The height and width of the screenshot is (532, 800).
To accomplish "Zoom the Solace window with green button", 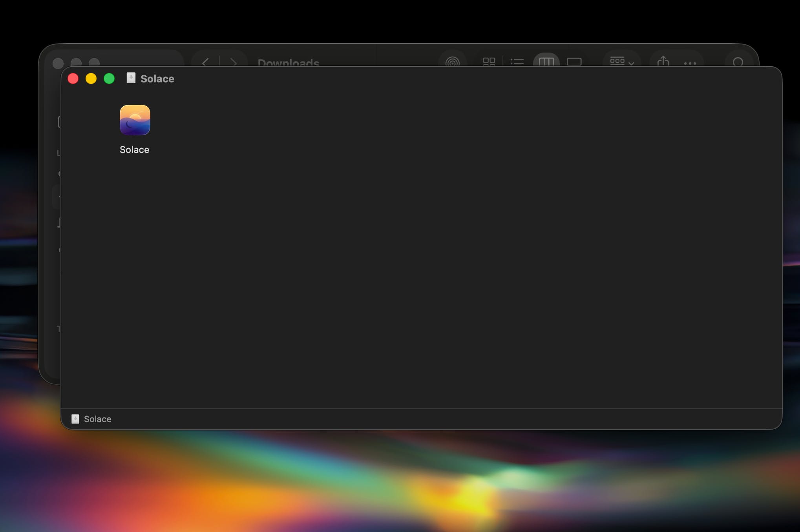I will click(x=109, y=78).
